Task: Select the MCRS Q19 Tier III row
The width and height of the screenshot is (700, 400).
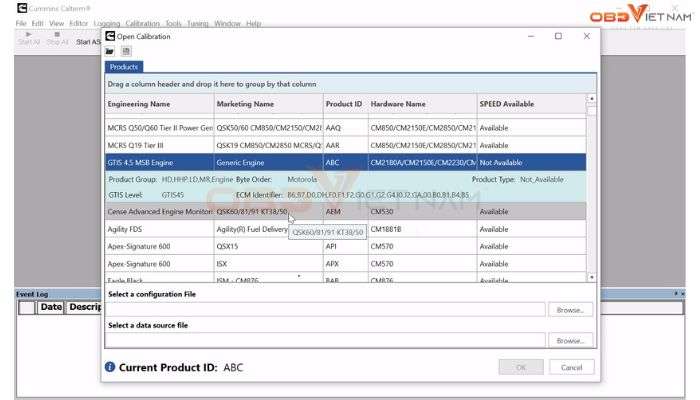Action: click(346, 145)
